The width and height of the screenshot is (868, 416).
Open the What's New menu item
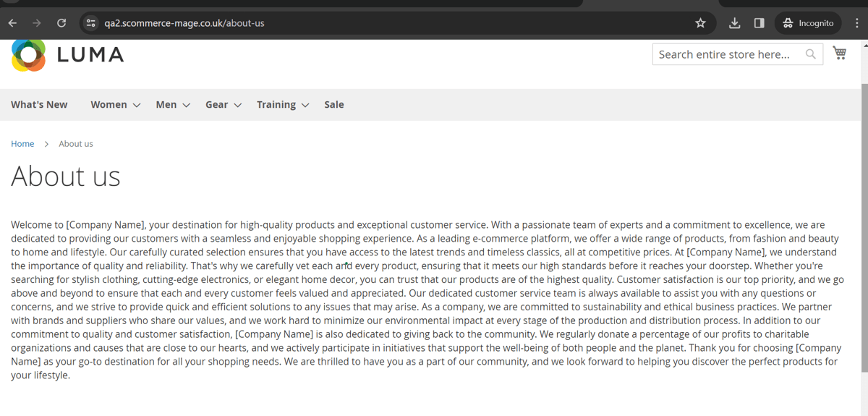coord(39,105)
